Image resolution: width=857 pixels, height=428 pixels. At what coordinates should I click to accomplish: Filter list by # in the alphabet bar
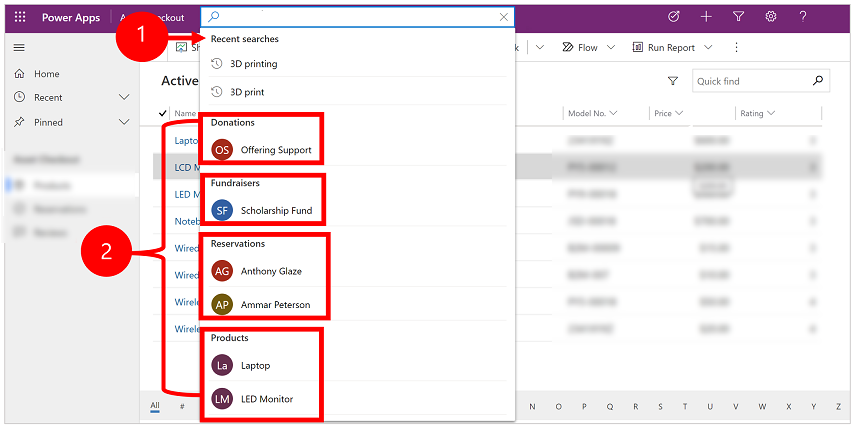pyautogui.click(x=183, y=407)
